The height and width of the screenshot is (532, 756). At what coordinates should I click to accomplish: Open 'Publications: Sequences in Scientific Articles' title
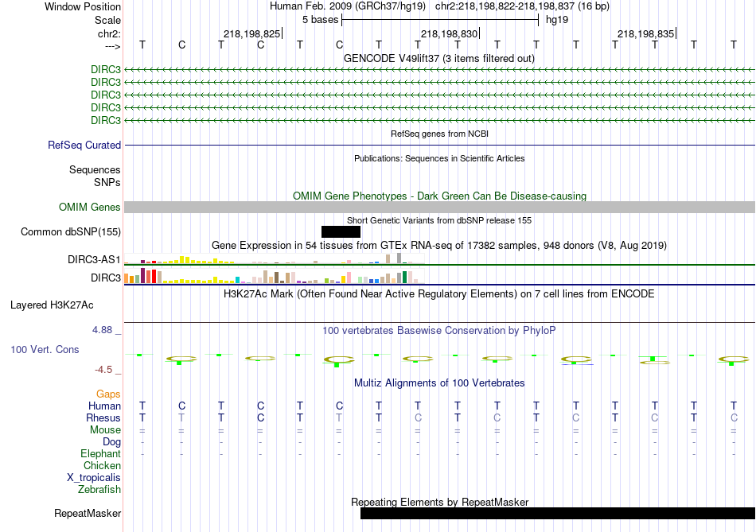click(x=439, y=158)
